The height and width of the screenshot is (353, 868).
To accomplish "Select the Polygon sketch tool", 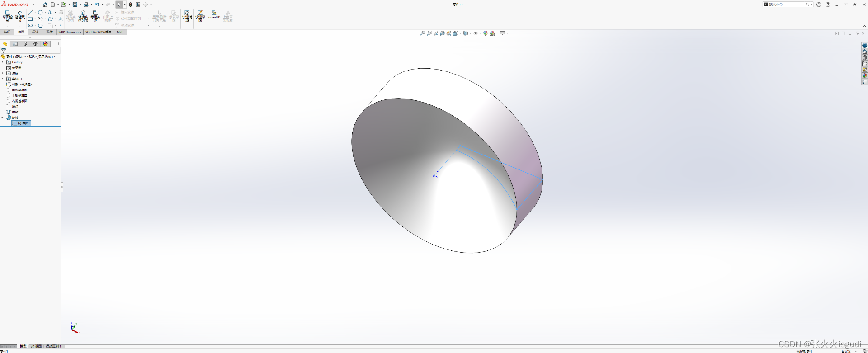I will [40, 25].
